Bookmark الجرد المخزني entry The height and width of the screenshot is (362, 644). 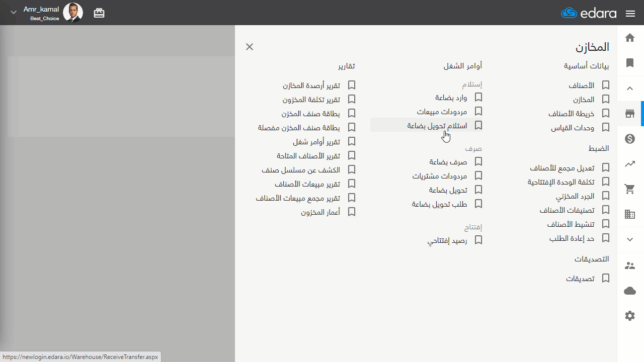coord(606,196)
